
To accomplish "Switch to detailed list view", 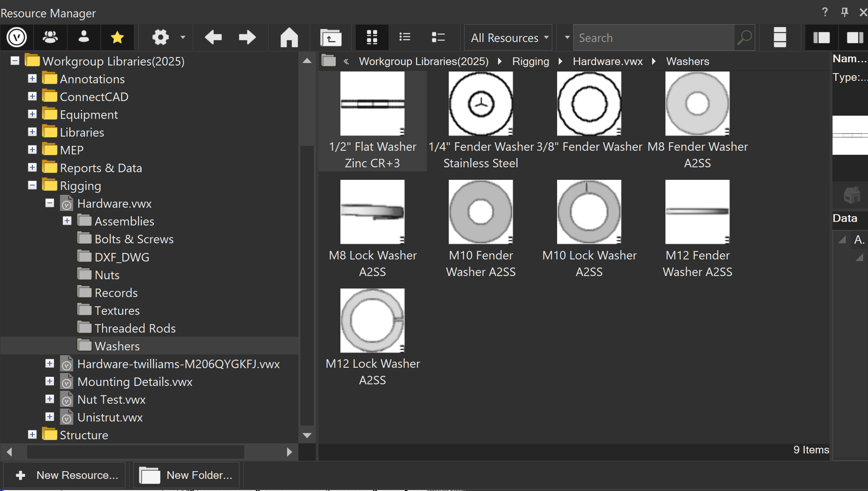I will tap(438, 37).
